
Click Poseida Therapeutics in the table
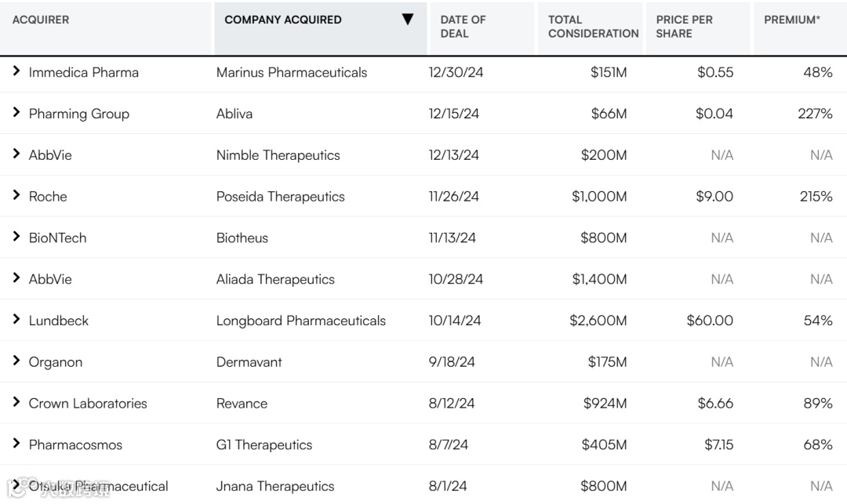pyautogui.click(x=280, y=197)
